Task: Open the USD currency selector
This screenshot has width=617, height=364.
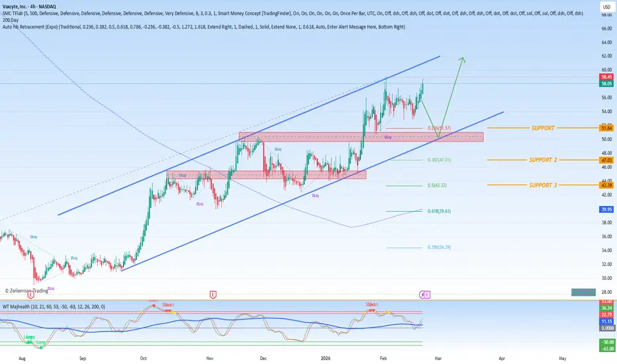Action: pos(606,7)
